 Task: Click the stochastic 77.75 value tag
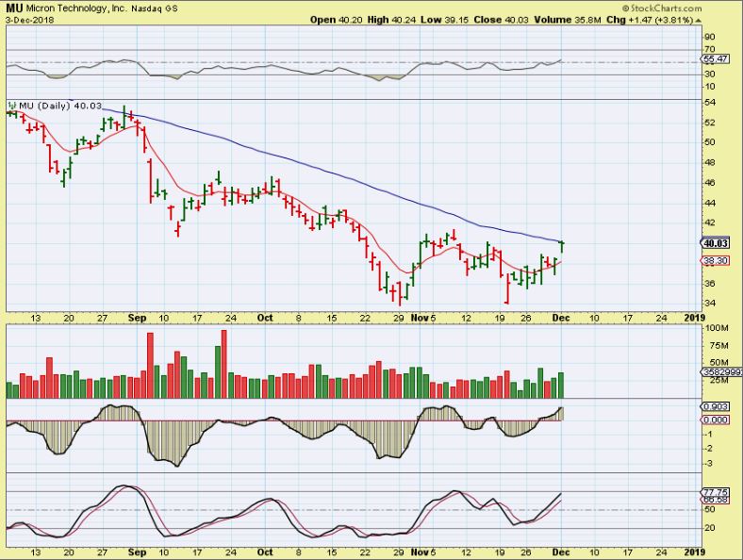716,493
